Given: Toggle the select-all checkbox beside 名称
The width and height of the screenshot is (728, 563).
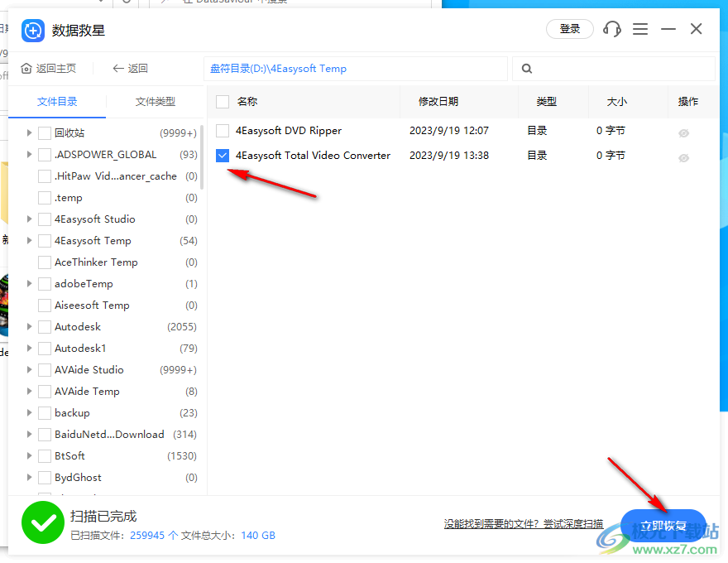Looking at the screenshot, I should click(x=223, y=102).
